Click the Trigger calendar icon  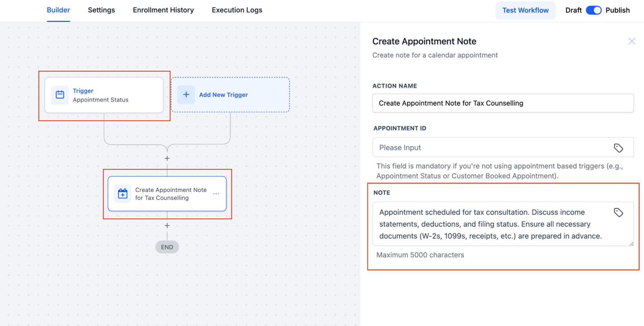coord(60,95)
